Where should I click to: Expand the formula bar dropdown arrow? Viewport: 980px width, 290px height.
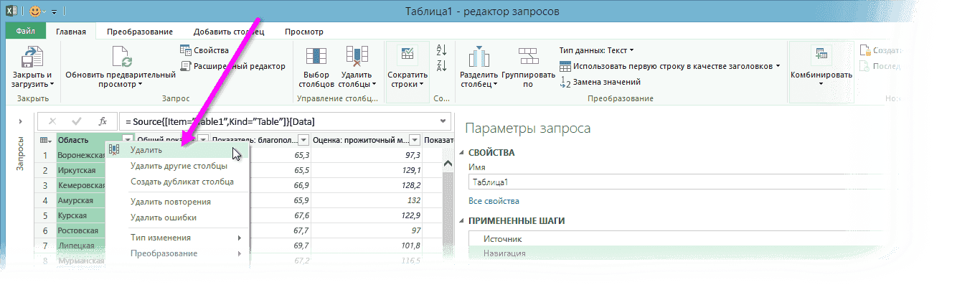443,121
